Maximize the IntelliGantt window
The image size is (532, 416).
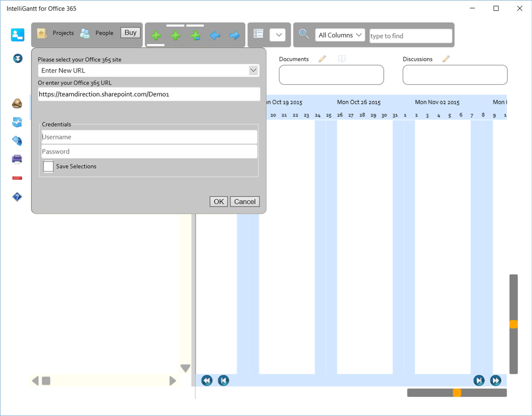tap(496, 9)
